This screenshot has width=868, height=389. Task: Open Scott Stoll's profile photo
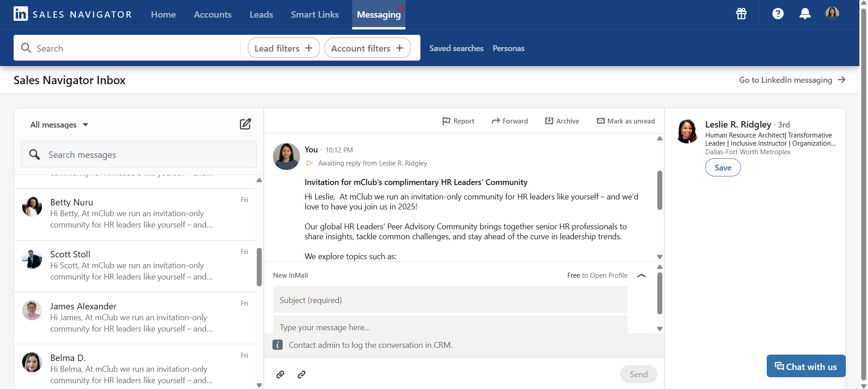(32, 259)
